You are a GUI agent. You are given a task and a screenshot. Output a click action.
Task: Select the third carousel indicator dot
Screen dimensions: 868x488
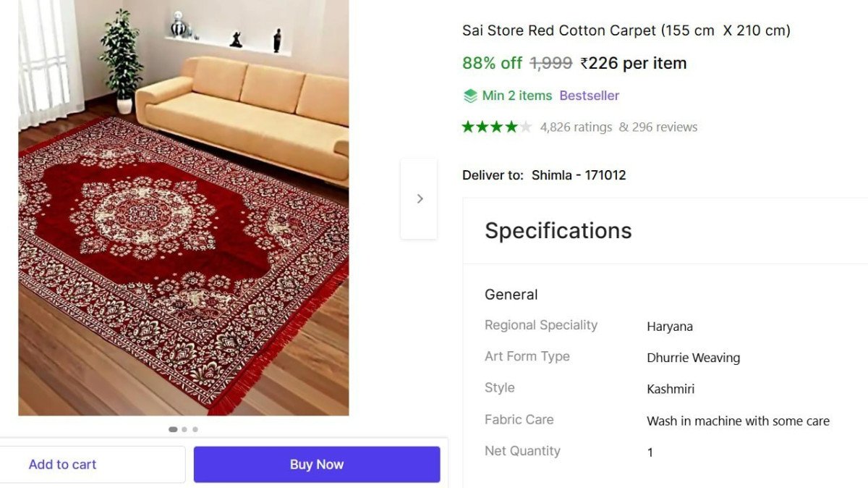click(195, 429)
